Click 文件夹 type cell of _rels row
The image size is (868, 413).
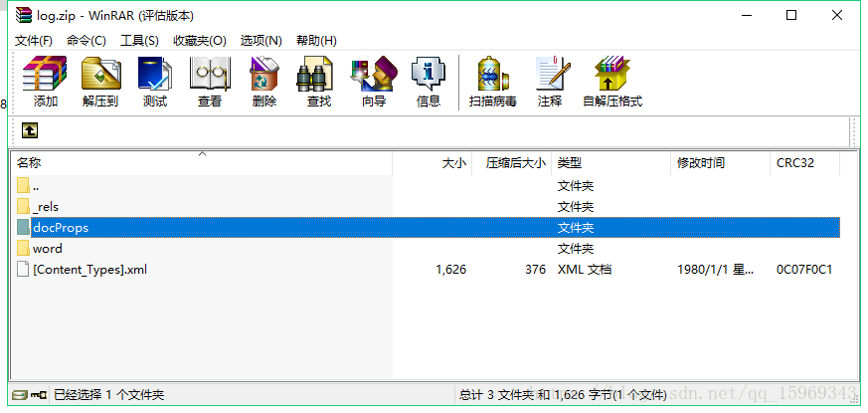click(575, 207)
